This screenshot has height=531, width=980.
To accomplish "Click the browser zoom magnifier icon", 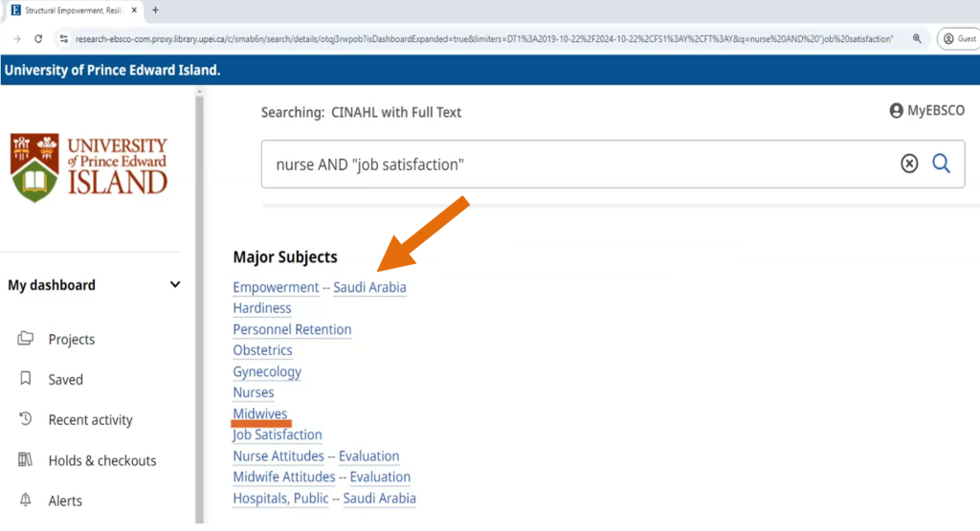I will pyautogui.click(x=917, y=39).
